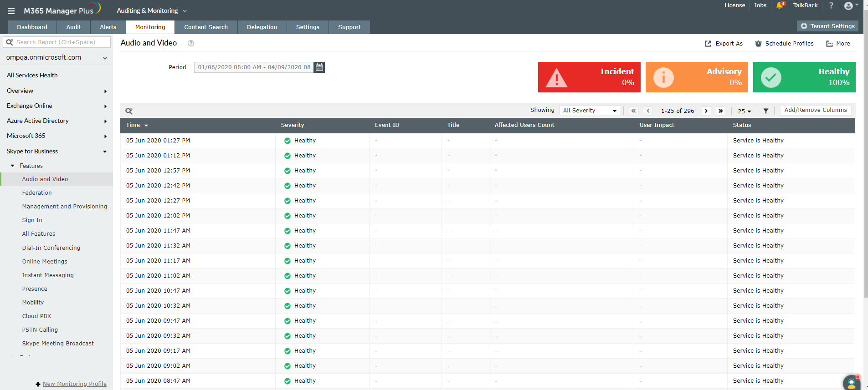Open the All Severity dropdown
Screen dimensions: 868x390
coord(590,111)
